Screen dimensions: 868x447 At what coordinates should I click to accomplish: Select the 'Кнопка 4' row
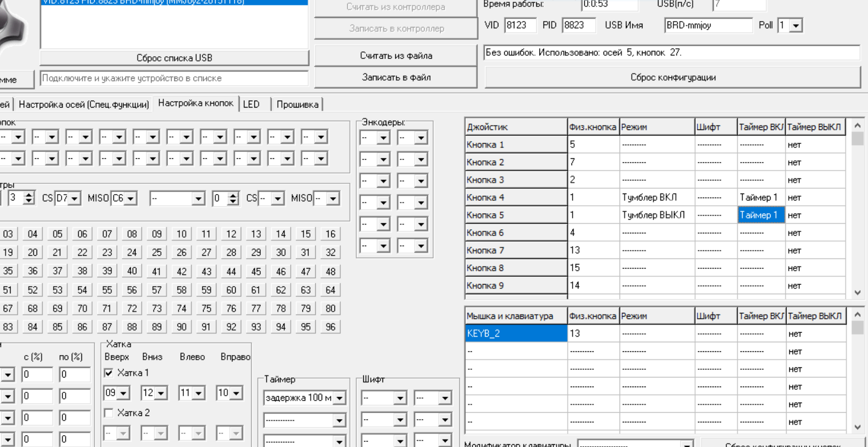(516, 198)
